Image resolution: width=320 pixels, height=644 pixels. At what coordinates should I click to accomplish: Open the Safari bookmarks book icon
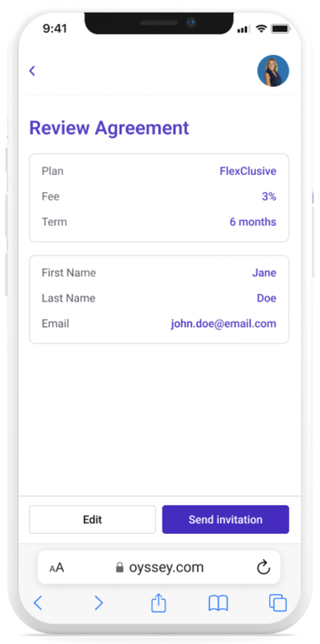(x=218, y=603)
